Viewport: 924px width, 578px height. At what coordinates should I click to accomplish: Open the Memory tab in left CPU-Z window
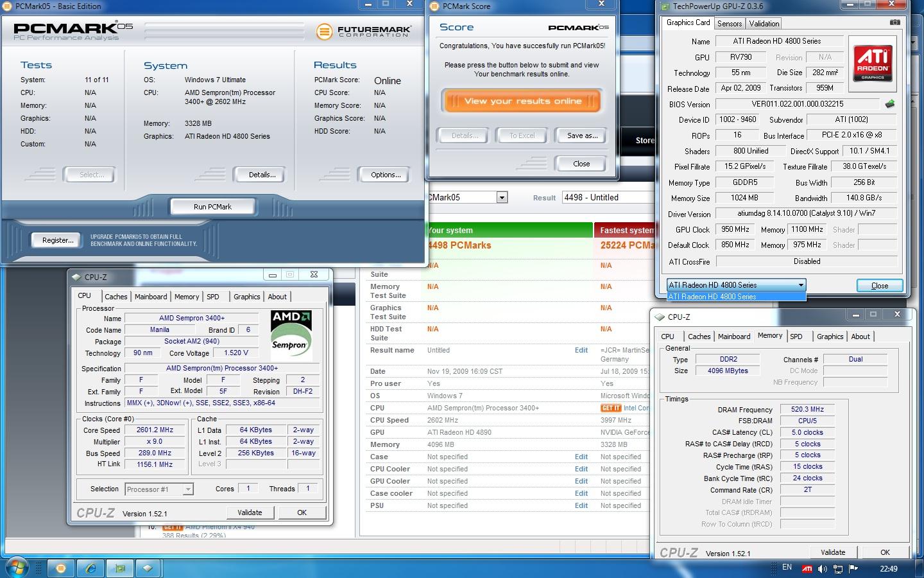click(x=187, y=297)
